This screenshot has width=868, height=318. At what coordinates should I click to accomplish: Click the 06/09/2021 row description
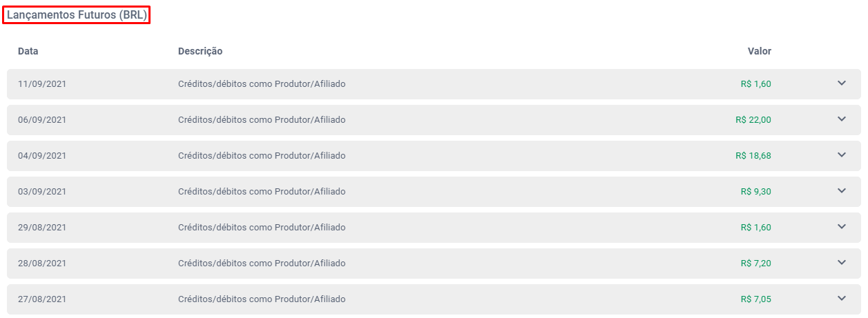262,120
